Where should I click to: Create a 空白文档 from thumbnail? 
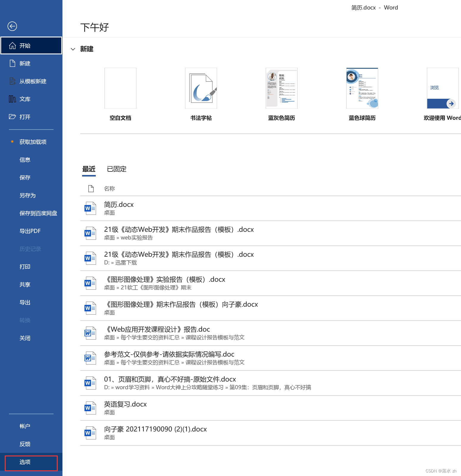[x=120, y=88]
